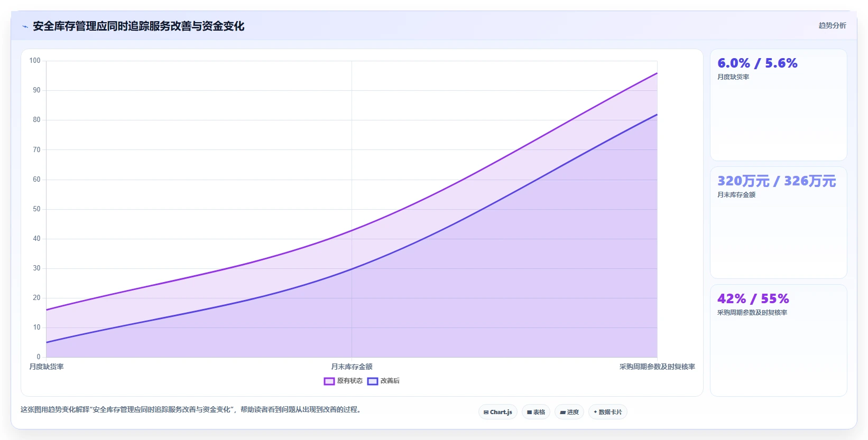Click the 进度 tag icon

563,413
